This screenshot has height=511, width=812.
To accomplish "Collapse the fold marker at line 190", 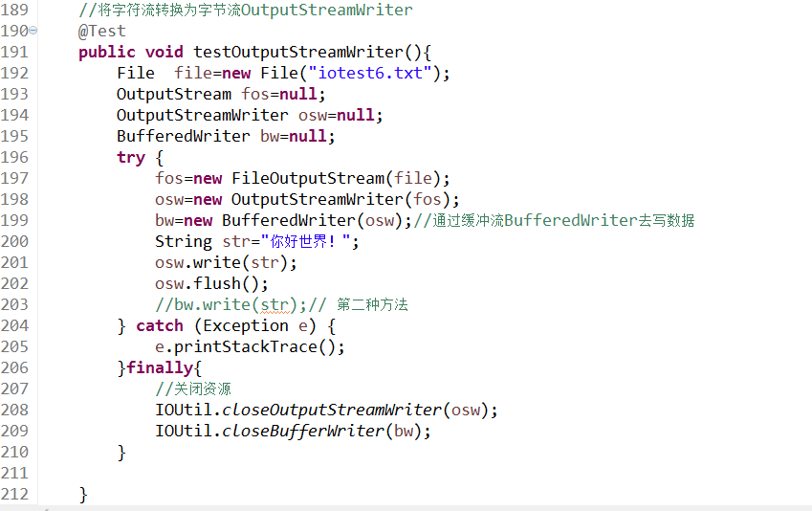I will 33,31.
